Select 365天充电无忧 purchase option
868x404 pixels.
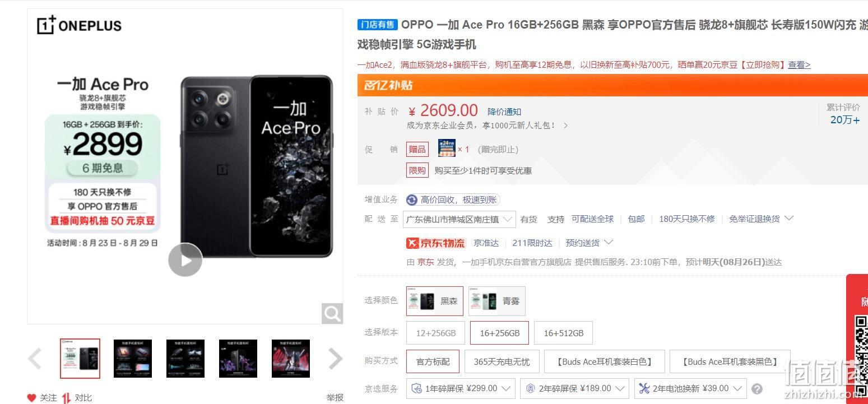(502, 362)
